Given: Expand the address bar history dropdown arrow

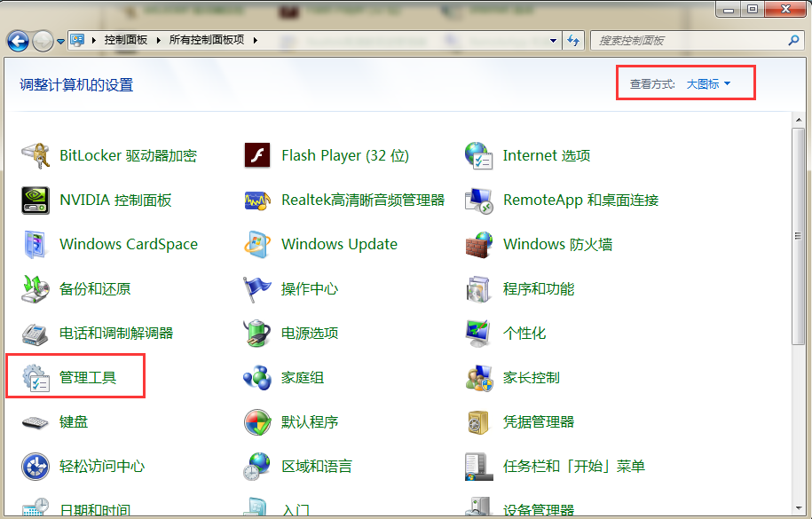Looking at the screenshot, I should [553, 41].
